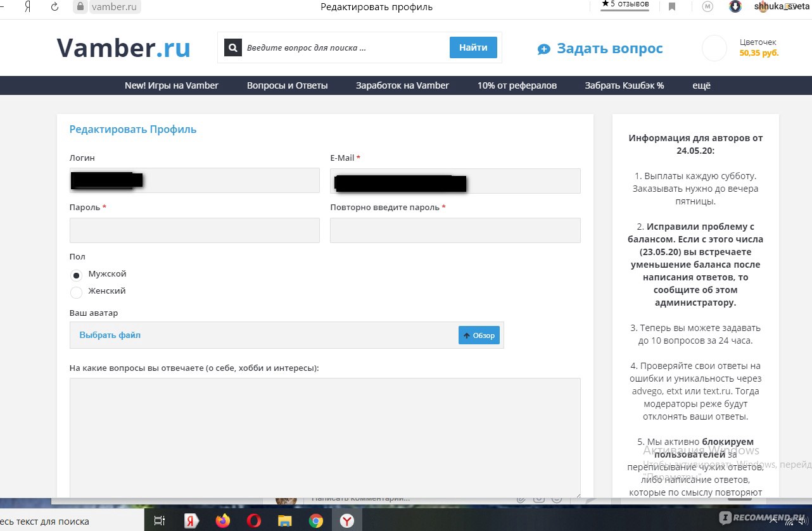Screen dimensions: 812x531
Task: Click the chat bubble icon beside Задать вопрос
Action: click(543, 49)
